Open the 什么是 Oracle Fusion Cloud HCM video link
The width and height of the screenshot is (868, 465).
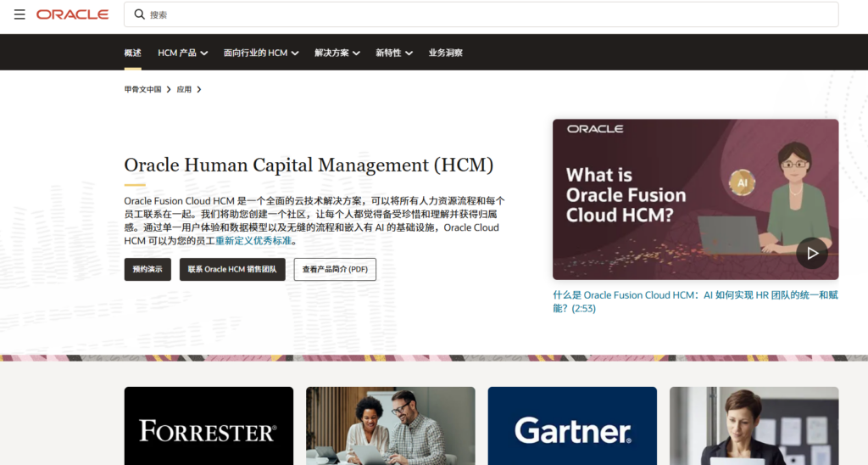click(695, 301)
